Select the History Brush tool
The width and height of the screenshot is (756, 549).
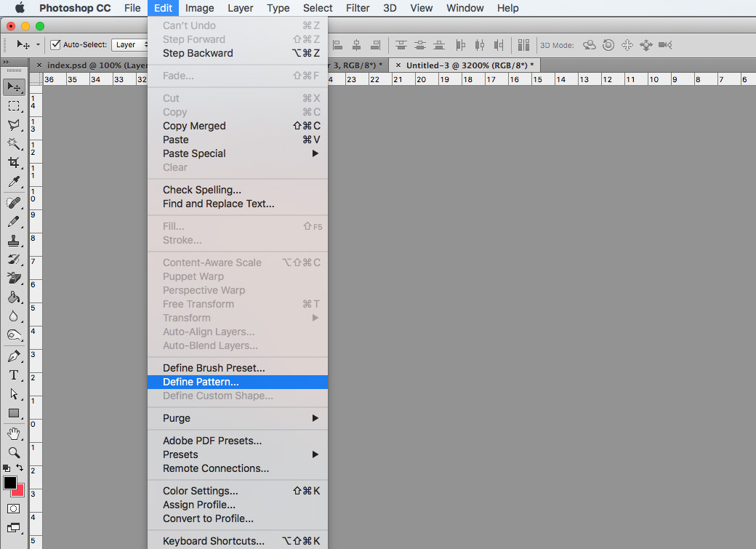click(14, 259)
